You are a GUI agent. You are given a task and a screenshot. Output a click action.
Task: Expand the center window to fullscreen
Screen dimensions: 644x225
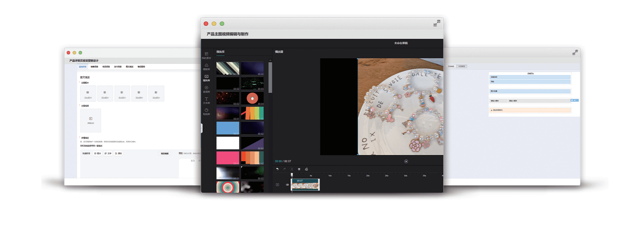[437, 23]
